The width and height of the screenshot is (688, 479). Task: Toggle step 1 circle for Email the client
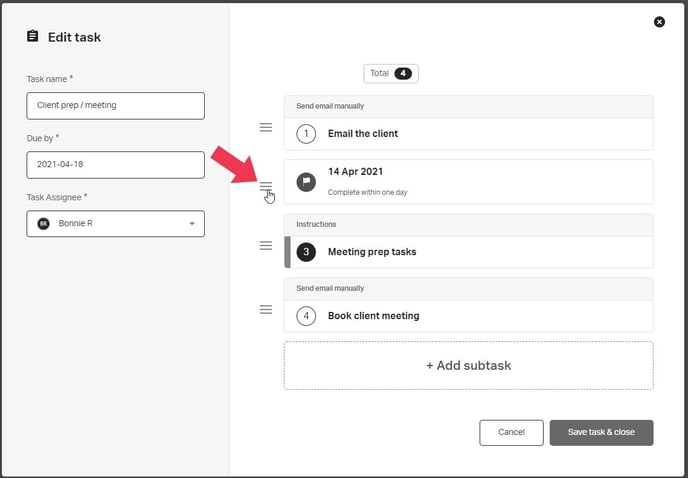306,133
